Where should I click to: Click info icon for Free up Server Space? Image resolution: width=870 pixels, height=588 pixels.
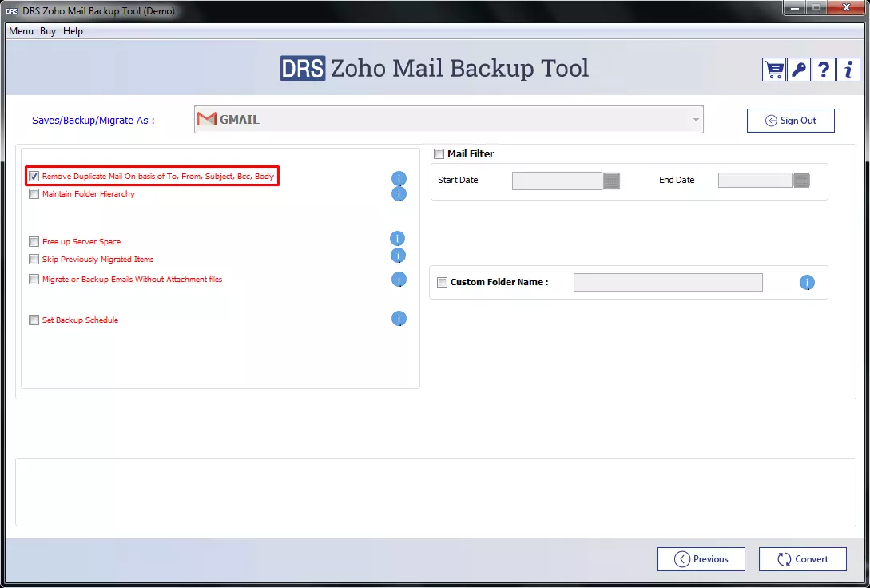pos(397,239)
